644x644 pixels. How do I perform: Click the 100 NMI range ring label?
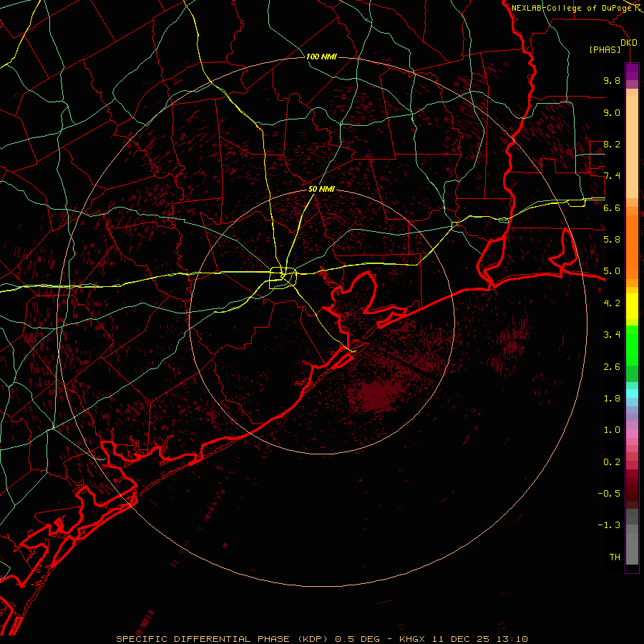click(321, 57)
